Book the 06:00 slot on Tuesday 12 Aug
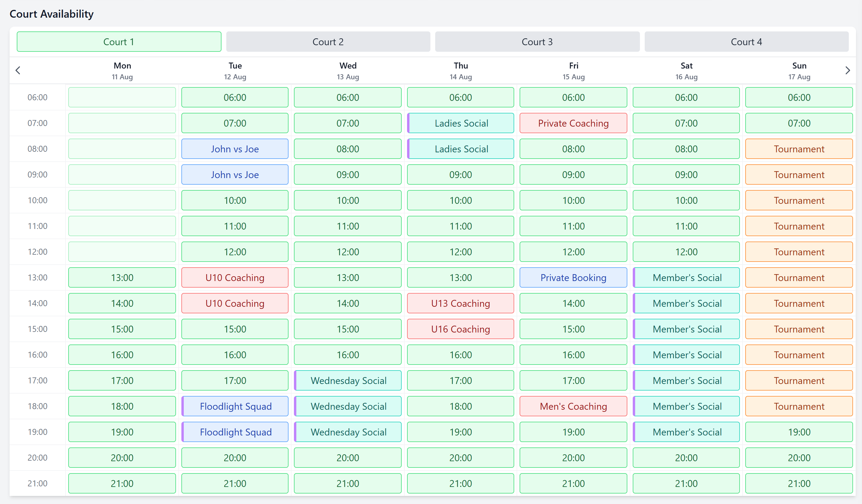Screen dimensions: 862x504 (x=235, y=97)
